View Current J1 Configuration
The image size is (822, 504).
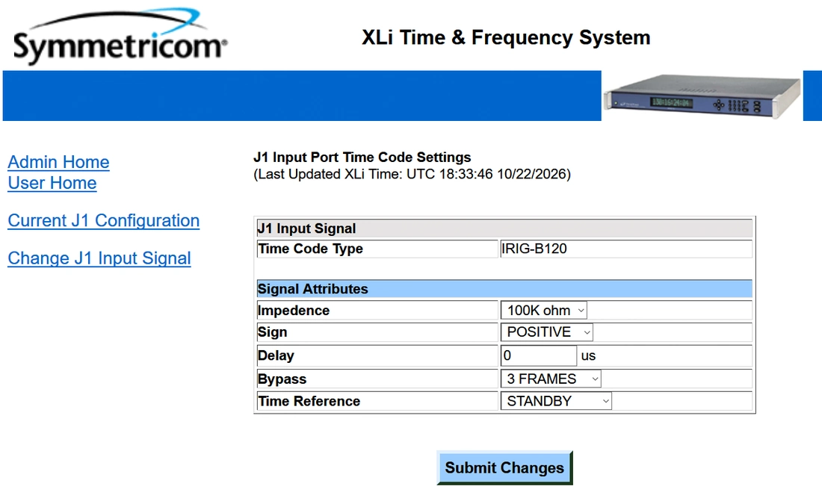pos(103,220)
